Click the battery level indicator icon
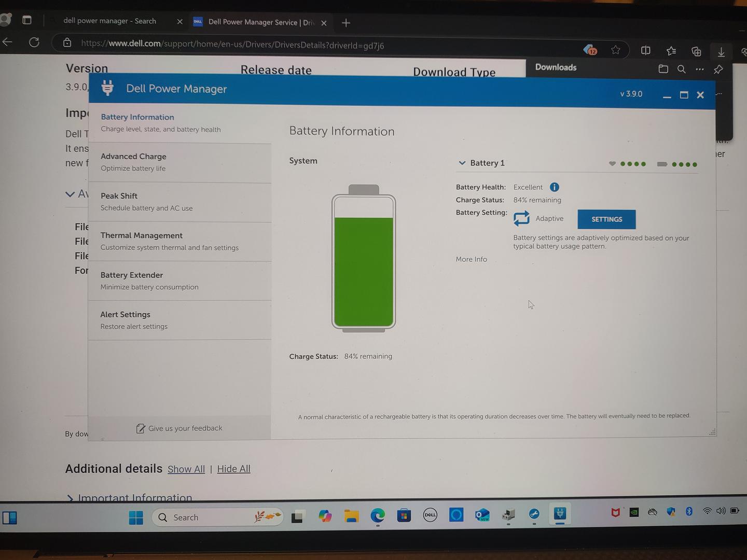This screenshot has height=560, width=747. (x=662, y=164)
